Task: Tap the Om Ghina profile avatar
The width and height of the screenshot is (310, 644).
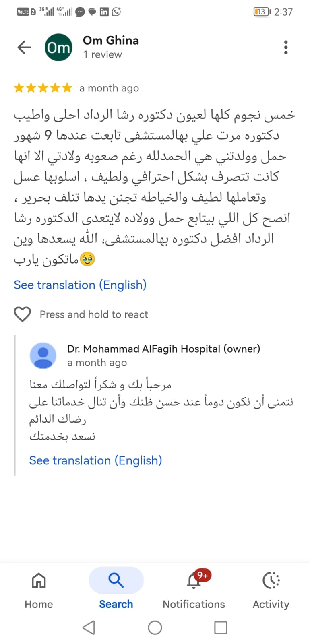Action: (x=58, y=47)
